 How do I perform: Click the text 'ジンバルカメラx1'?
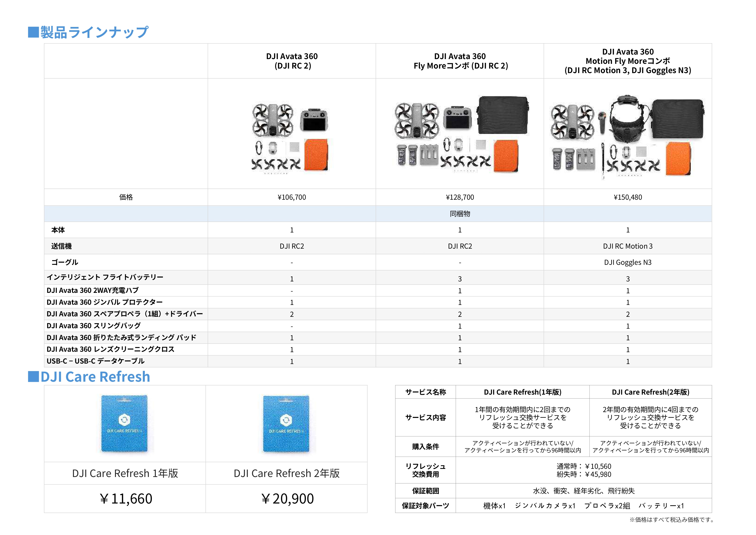(545, 506)
